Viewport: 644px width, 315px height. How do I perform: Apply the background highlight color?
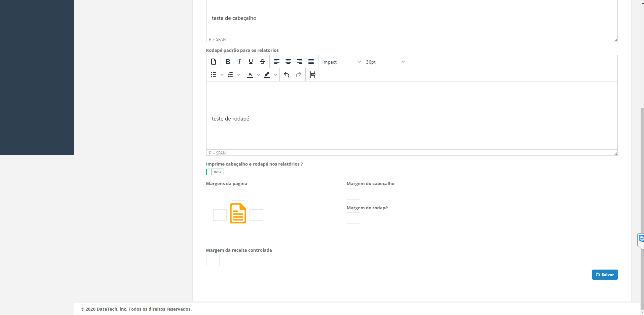point(267,75)
